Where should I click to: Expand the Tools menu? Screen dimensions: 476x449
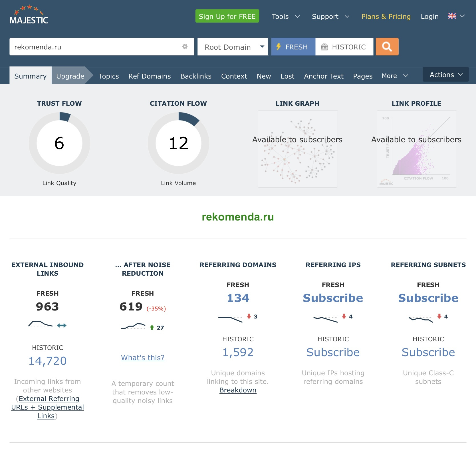pyautogui.click(x=286, y=16)
